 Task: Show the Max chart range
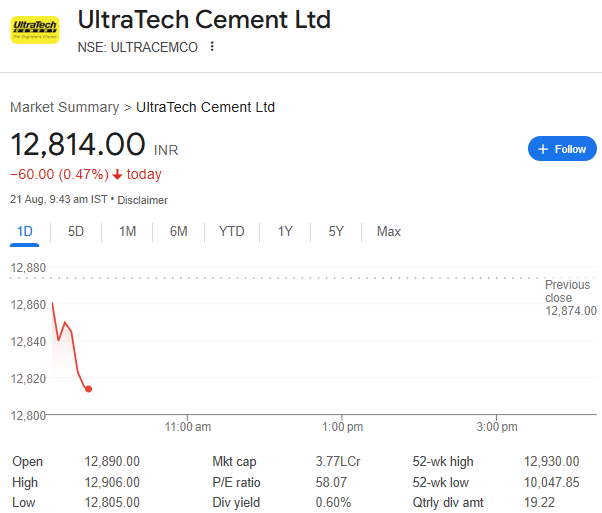(389, 232)
